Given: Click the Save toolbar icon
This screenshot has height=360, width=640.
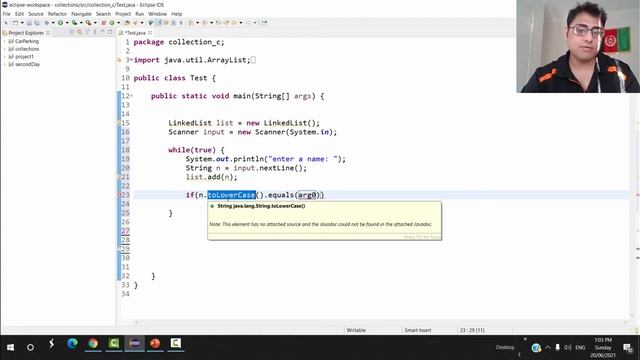Looking at the screenshot, I should [29, 23].
